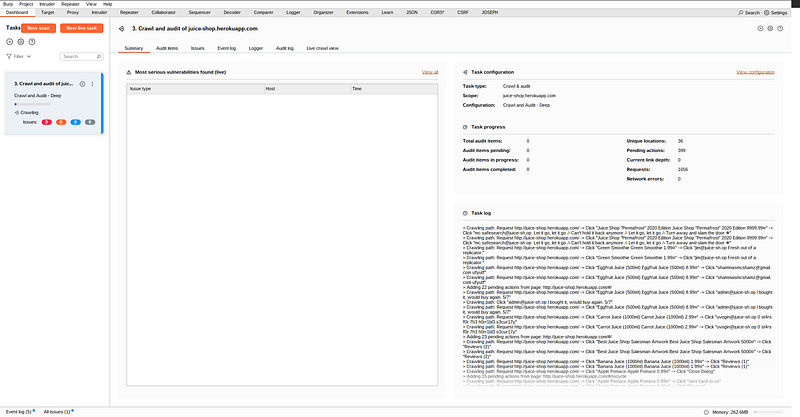Click the last round icon in the task details header
This screenshot has width=800, height=417.
[x=780, y=29]
